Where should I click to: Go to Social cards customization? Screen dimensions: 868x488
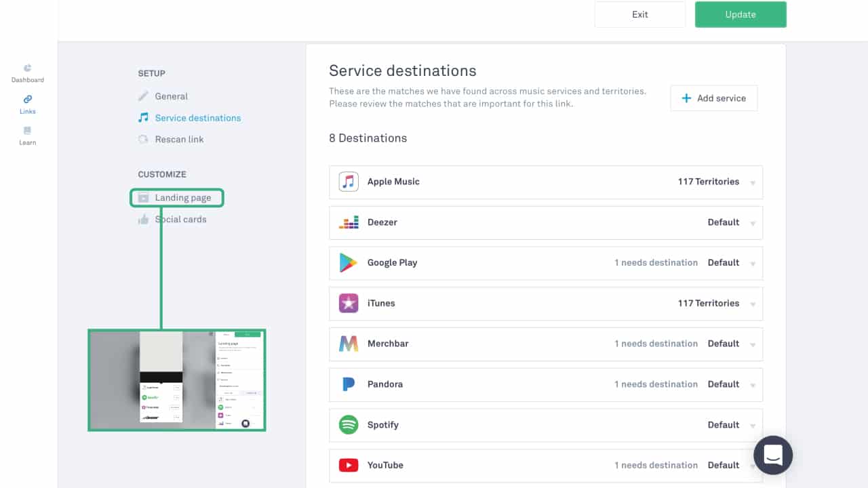click(180, 220)
